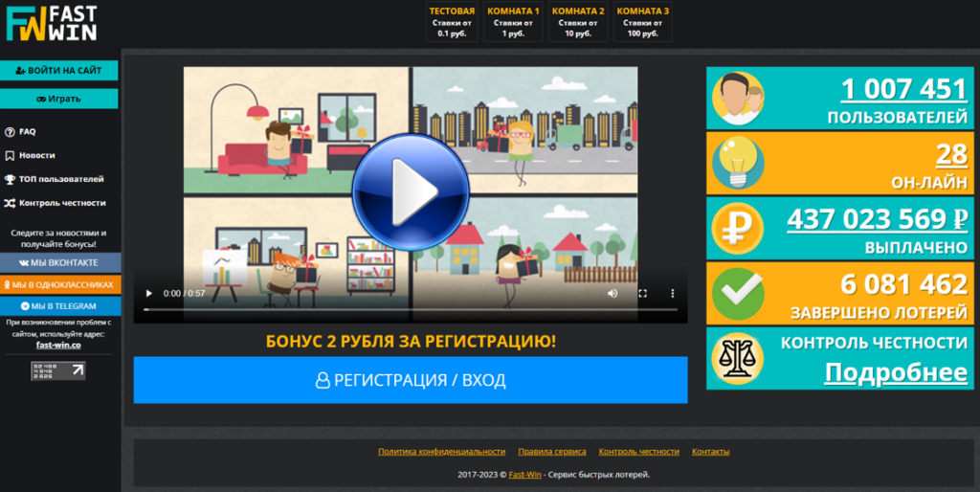This screenshot has height=492, width=980.
Task: Click the FAQ question mark icon
Action: pyautogui.click(x=10, y=132)
